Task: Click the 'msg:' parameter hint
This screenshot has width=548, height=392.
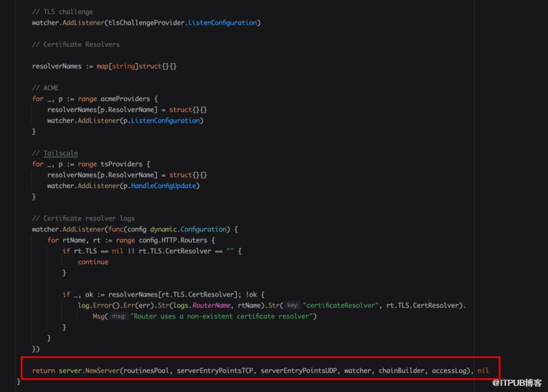Action: [x=119, y=316]
